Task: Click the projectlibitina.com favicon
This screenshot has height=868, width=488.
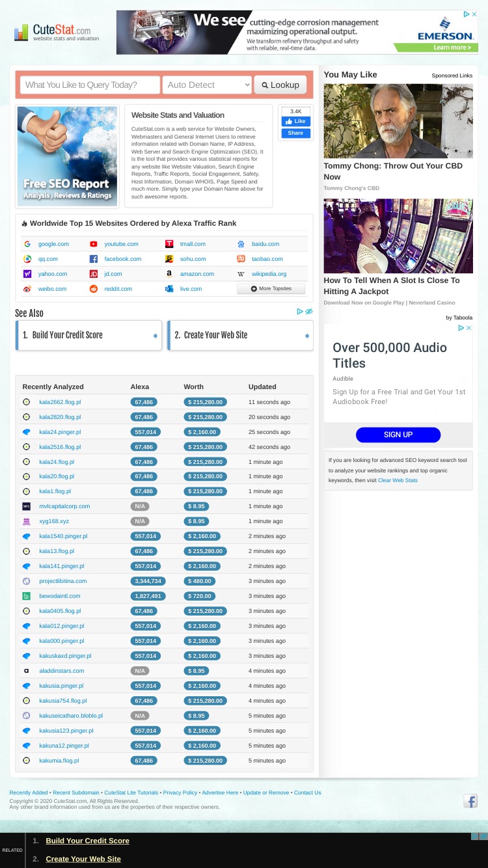Action: pos(26,581)
